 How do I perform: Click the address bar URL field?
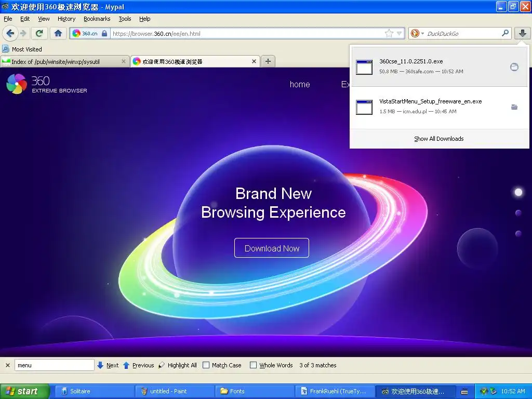[x=247, y=33]
